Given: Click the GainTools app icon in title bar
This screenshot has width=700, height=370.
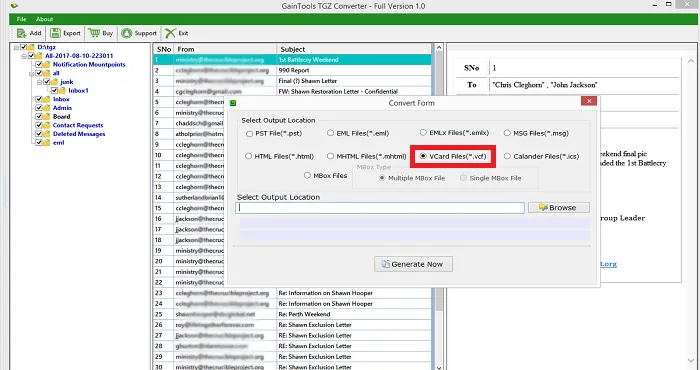Looking at the screenshot, I should coord(14,6).
